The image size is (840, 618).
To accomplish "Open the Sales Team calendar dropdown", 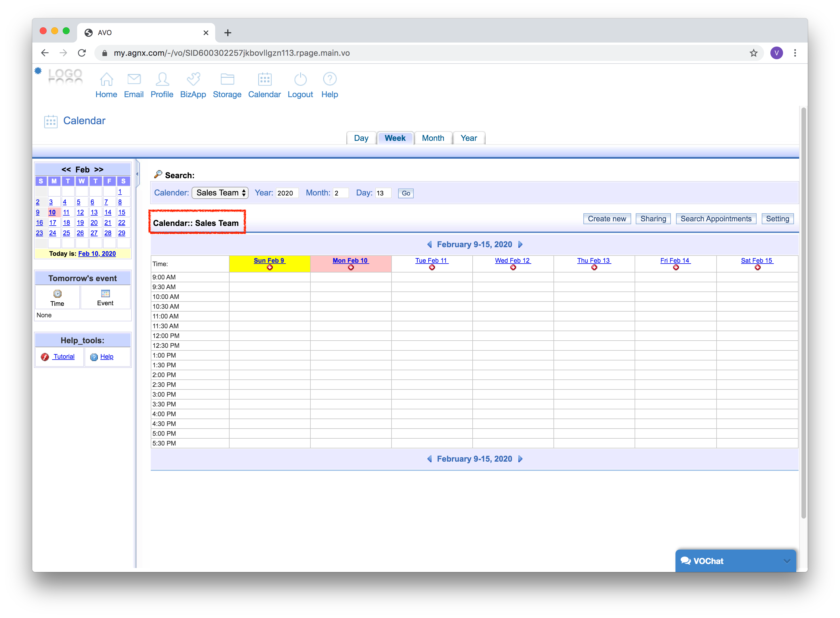I will tap(220, 193).
